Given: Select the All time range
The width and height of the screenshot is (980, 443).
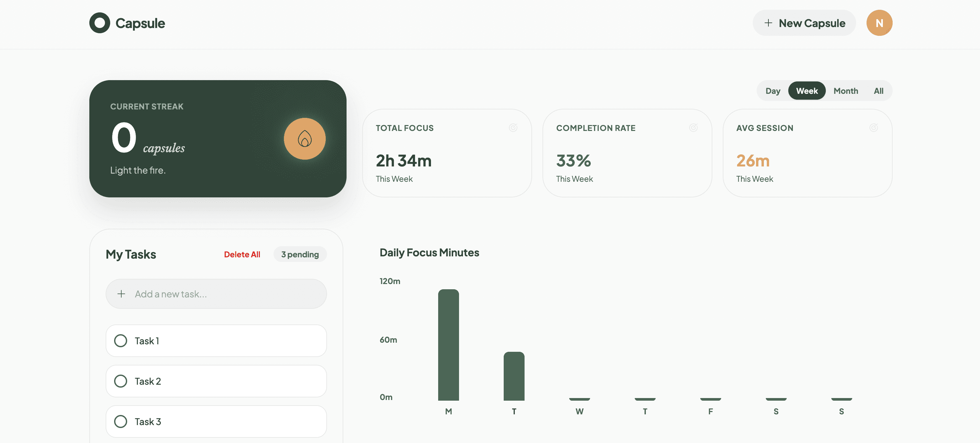Looking at the screenshot, I should tap(878, 91).
